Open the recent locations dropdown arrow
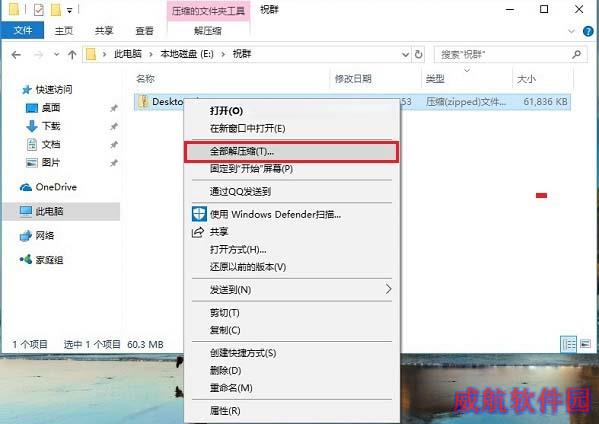Image resolution: width=599 pixels, height=424 pixels. point(57,55)
